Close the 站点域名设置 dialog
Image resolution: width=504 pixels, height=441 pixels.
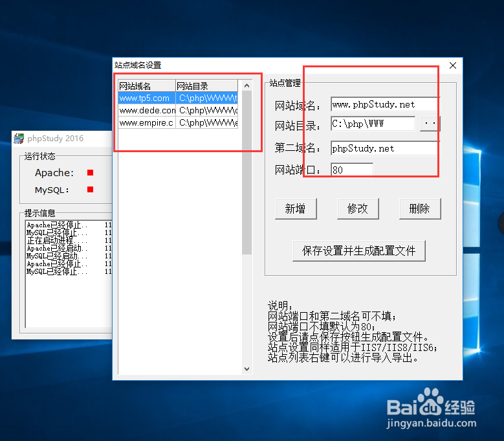(453, 65)
